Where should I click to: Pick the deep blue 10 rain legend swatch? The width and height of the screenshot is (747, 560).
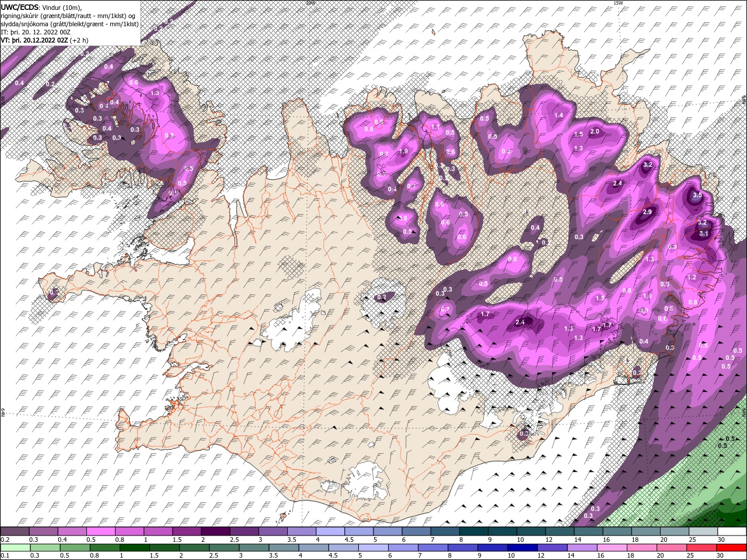[522, 547]
